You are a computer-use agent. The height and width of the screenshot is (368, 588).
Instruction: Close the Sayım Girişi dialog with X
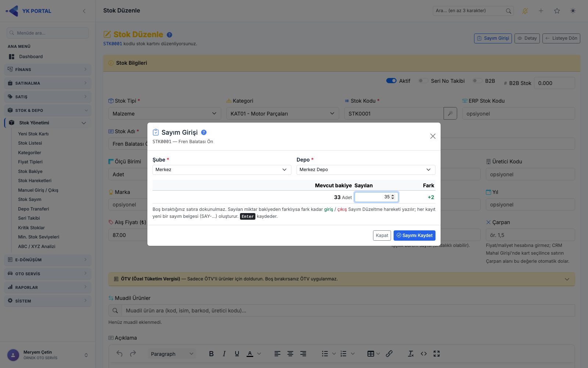click(x=433, y=136)
